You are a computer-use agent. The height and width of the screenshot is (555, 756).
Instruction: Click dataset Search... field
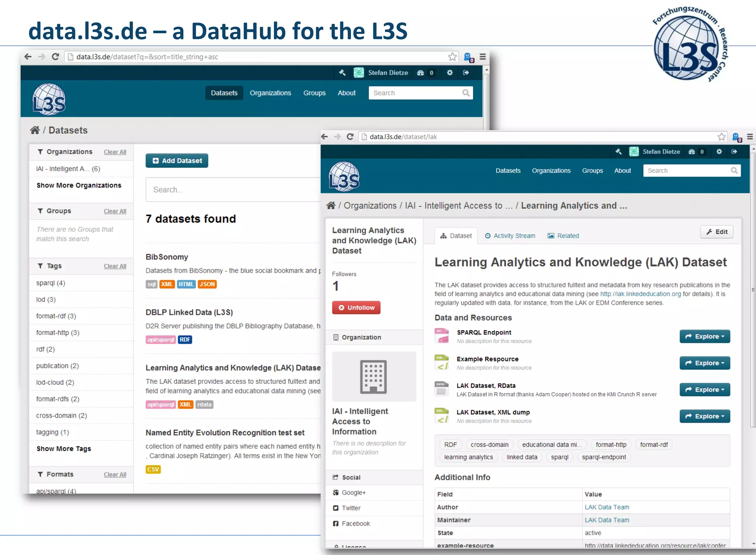point(233,189)
